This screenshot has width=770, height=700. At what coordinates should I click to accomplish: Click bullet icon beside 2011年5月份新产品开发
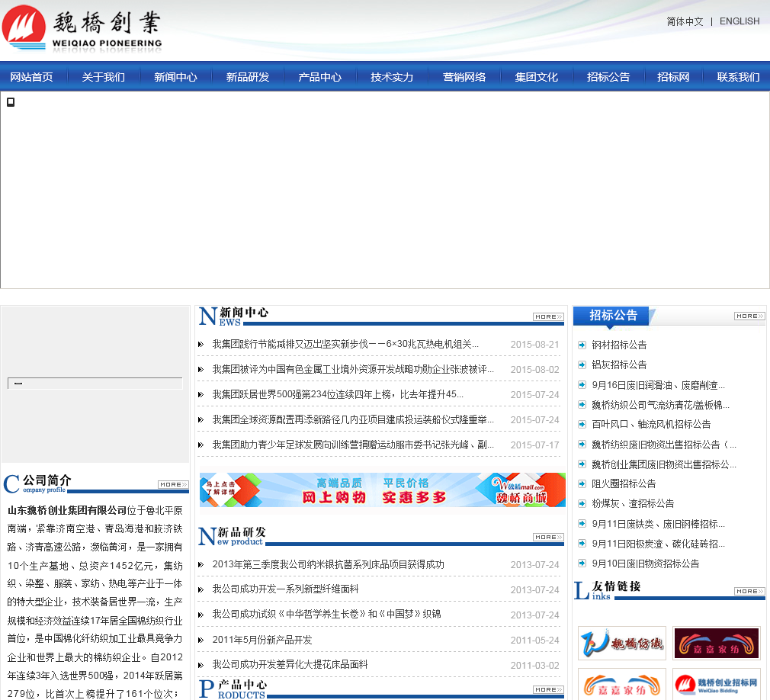pos(201,640)
